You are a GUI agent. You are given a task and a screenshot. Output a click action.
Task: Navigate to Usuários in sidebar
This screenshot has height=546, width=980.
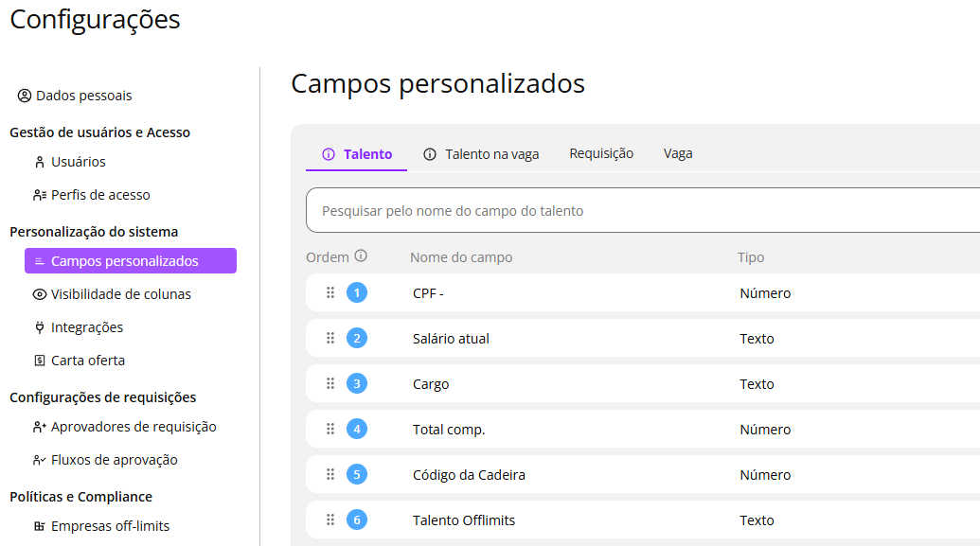(78, 162)
